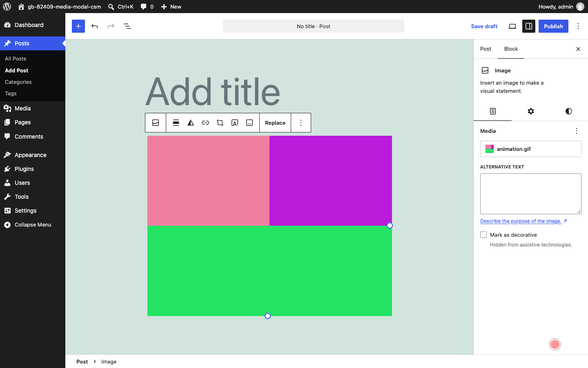Tick Mark as decorative checkbox

click(x=483, y=235)
